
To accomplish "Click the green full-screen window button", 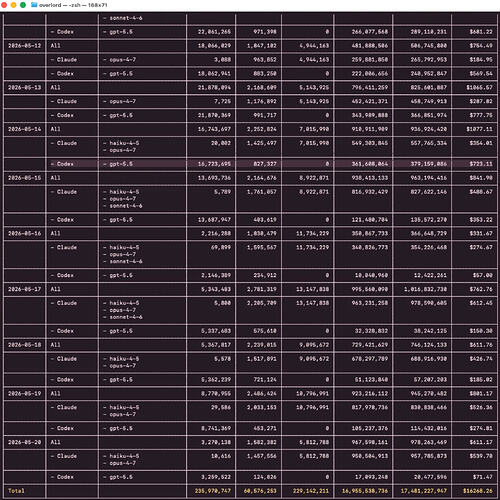I will click(x=23, y=5).
